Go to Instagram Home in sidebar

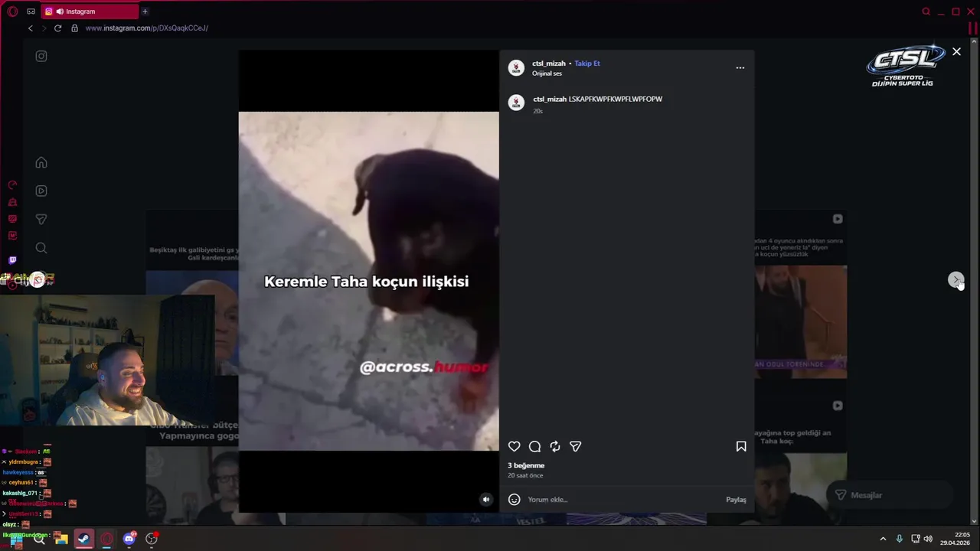pos(41,162)
